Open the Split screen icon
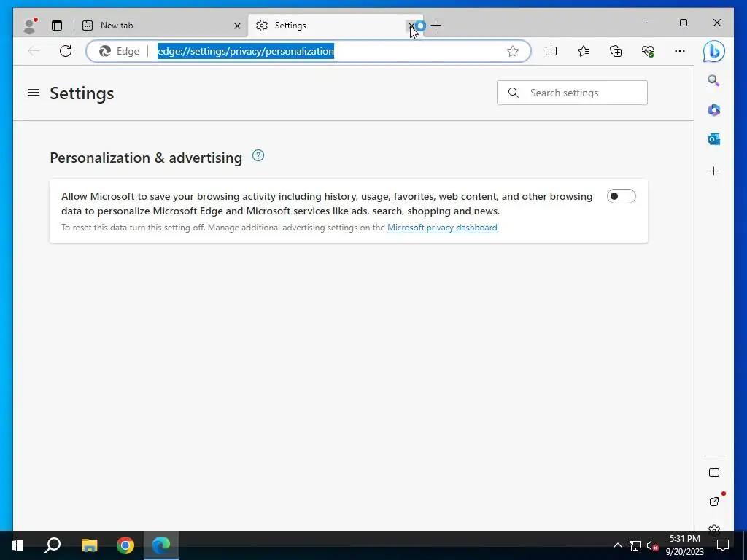This screenshot has width=747, height=560. coord(551,51)
